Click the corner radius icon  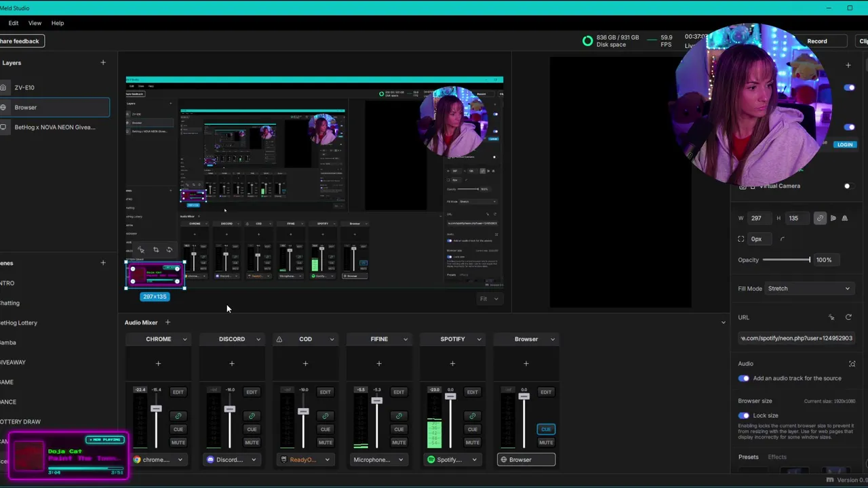782,239
